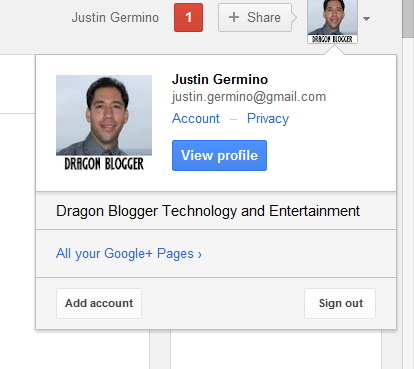Open the red notifications badge showing 1
The height and width of the screenshot is (369, 414).
[x=188, y=18]
